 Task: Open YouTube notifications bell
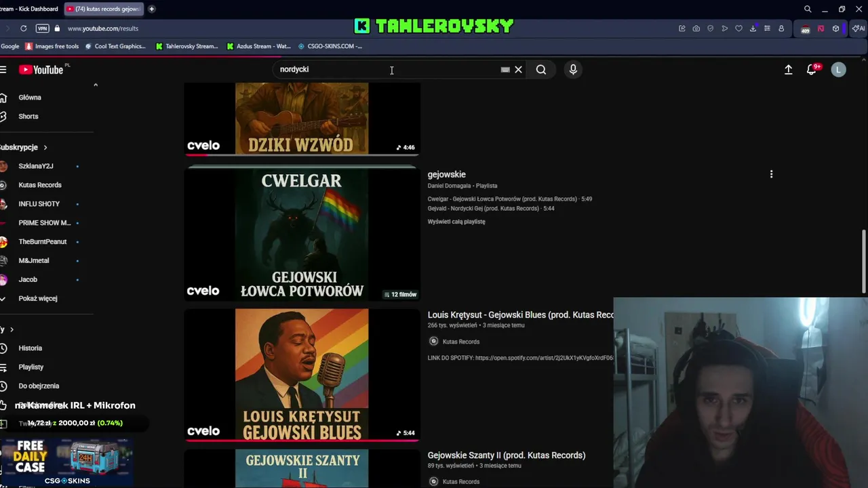click(x=811, y=69)
